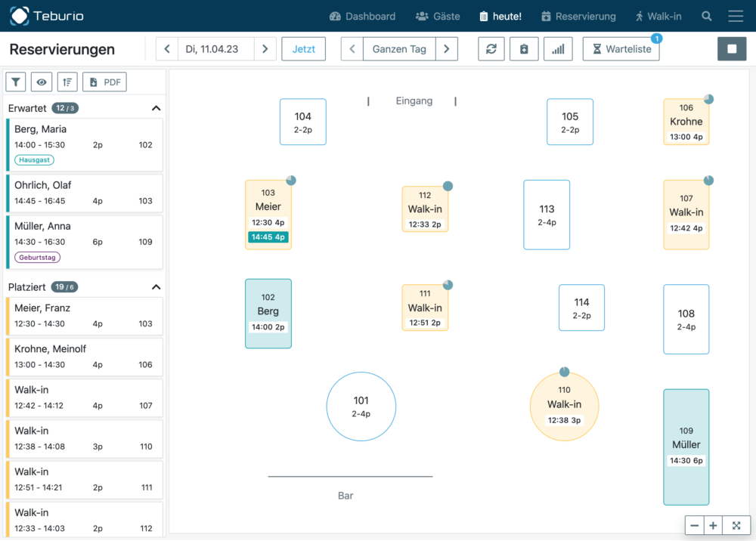Open the bar chart statistics icon

(558, 49)
